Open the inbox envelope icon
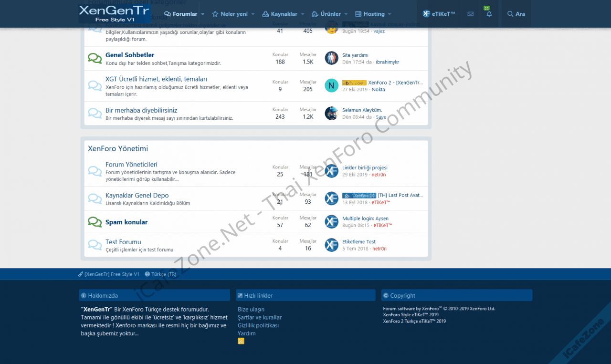This screenshot has height=364, width=611. coord(471,14)
